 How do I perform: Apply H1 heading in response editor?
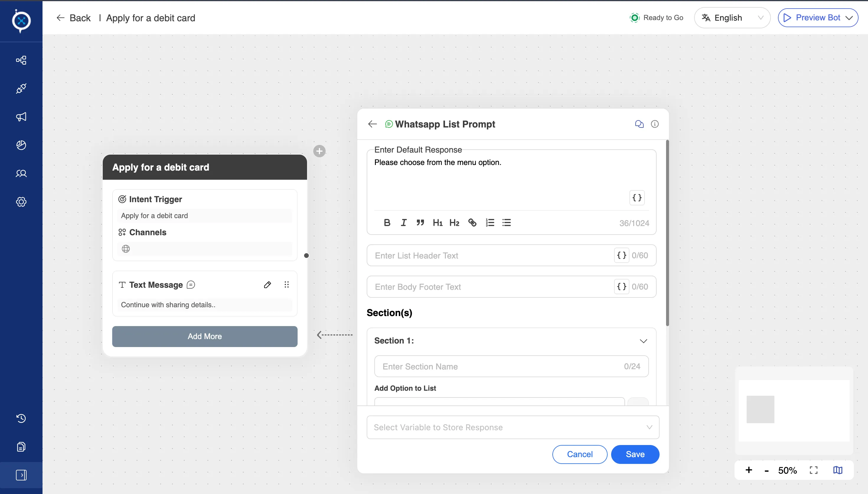tap(437, 223)
